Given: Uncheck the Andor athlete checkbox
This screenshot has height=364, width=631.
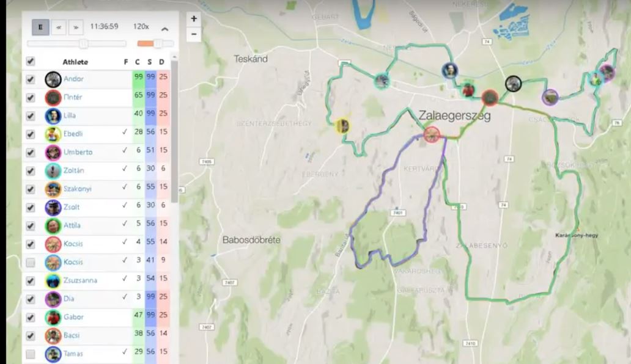Looking at the screenshot, I should 30,79.
